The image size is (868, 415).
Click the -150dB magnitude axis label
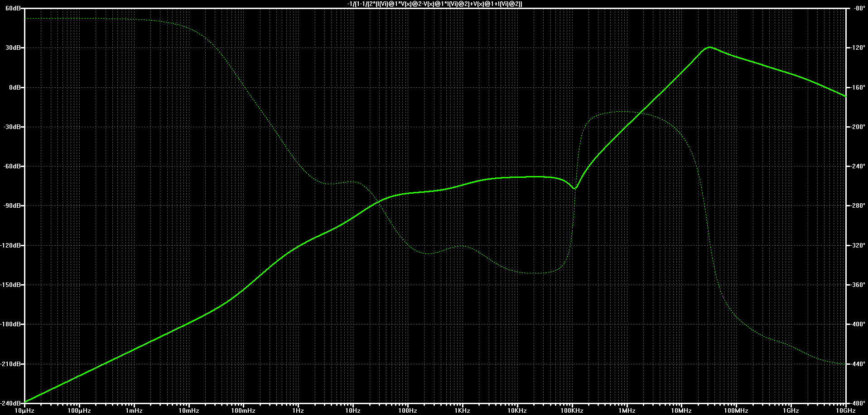pos(12,285)
